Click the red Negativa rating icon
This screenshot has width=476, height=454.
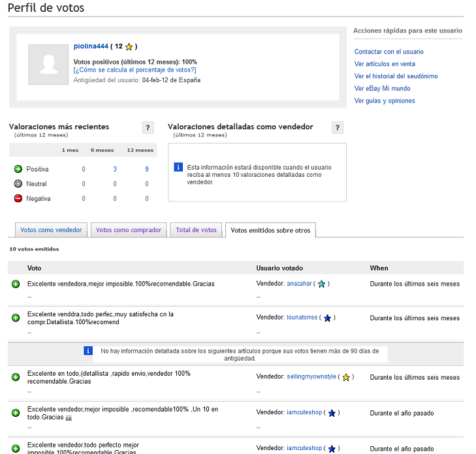(x=18, y=199)
